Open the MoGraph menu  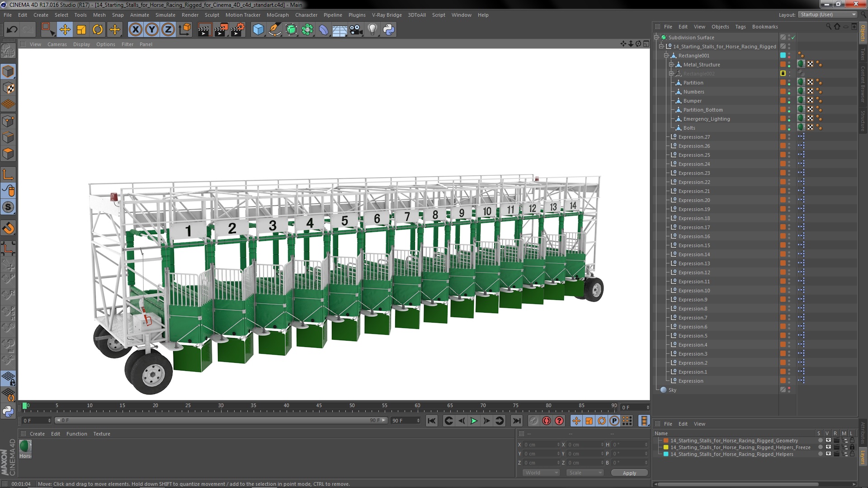click(x=278, y=15)
